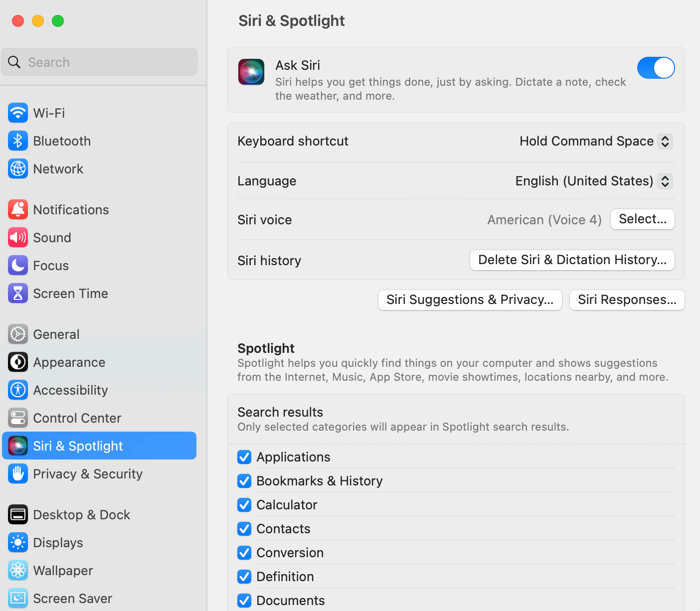The height and width of the screenshot is (611, 700).
Task: Select the Wi-Fi sidebar icon
Action: click(18, 113)
